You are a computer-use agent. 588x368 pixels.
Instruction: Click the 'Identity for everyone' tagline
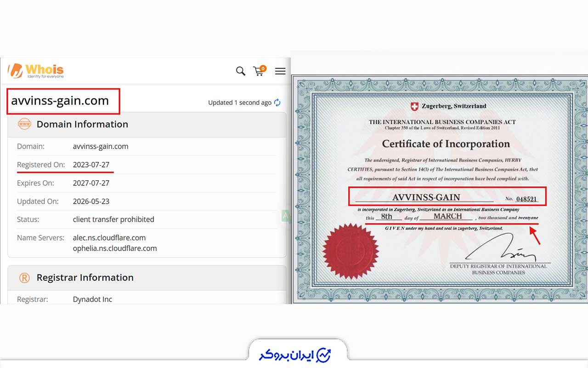(x=45, y=76)
